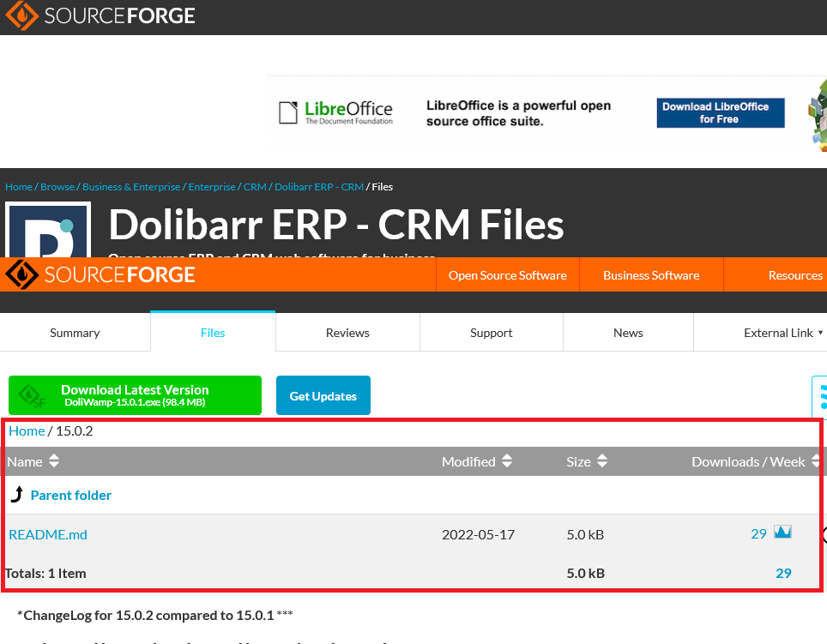Click Download LibreOffice for Free button
The width and height of the screenshot is (827, 644).
[721, 113]
